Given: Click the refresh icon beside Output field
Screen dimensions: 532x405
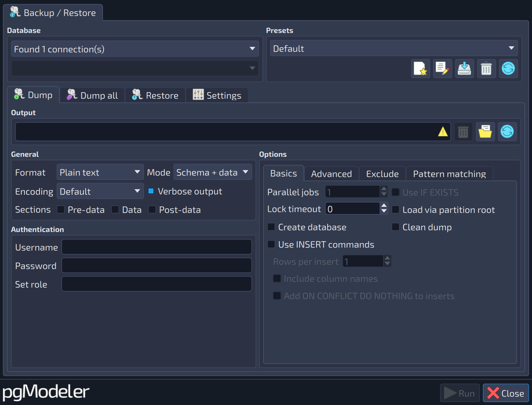Looking at the screenshot, I should point(507,132).
